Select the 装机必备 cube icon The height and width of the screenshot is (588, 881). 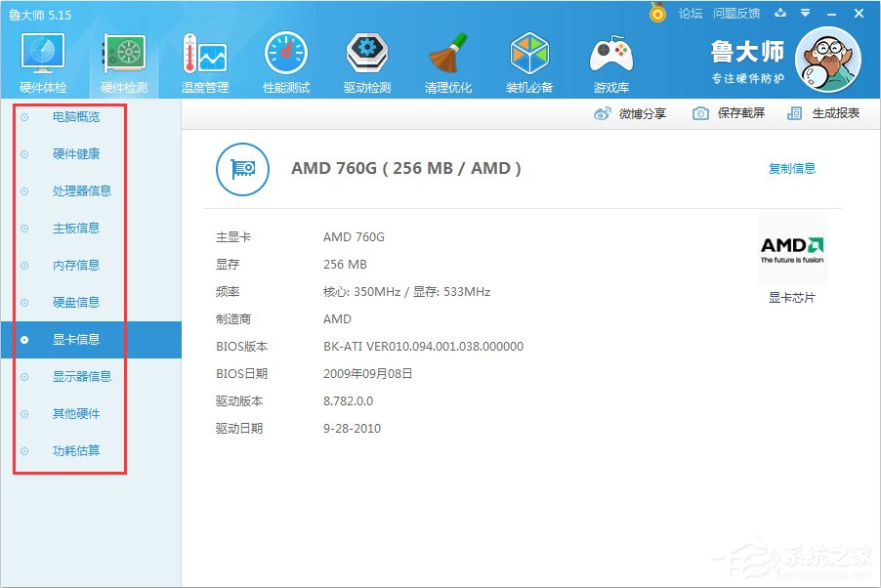point(529,54)
